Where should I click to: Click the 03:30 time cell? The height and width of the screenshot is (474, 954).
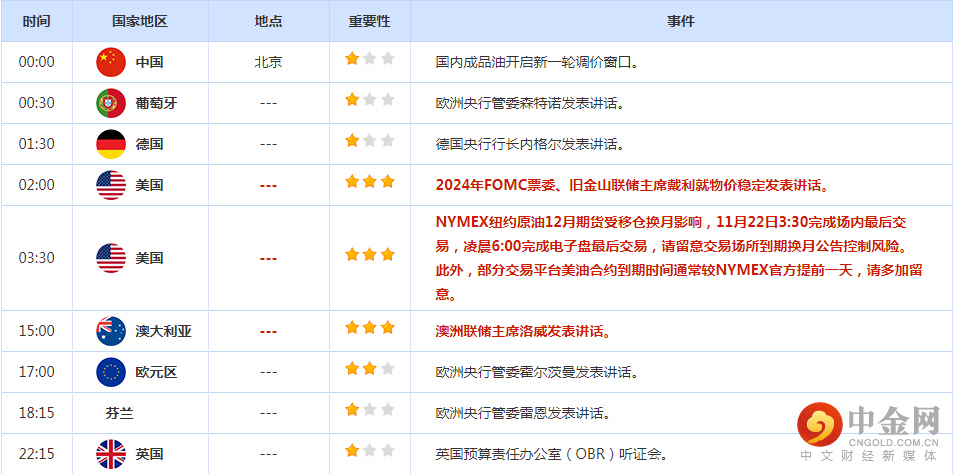[x=37, y=258]
